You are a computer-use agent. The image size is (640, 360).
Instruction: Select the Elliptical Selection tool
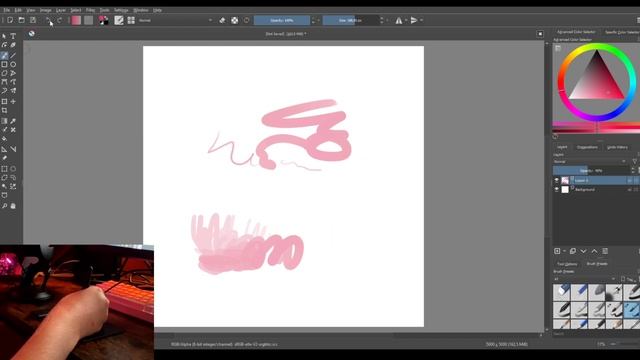click(13, 169)
